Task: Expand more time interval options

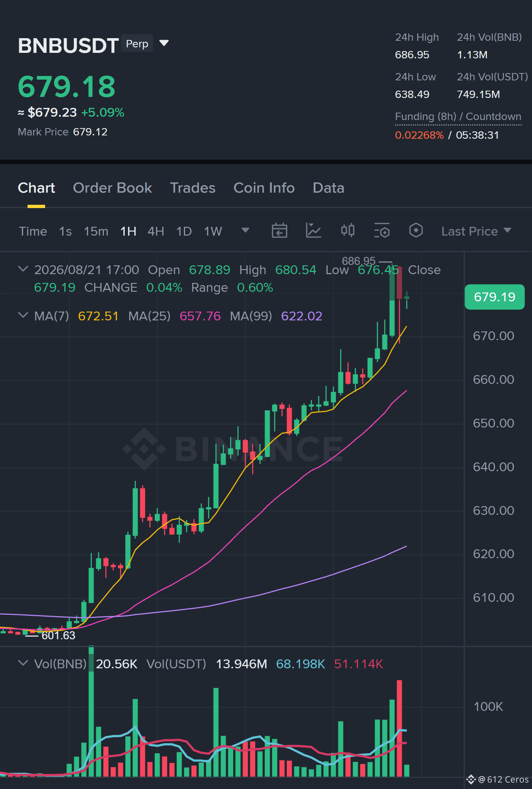Action: (x=245, y=230)
